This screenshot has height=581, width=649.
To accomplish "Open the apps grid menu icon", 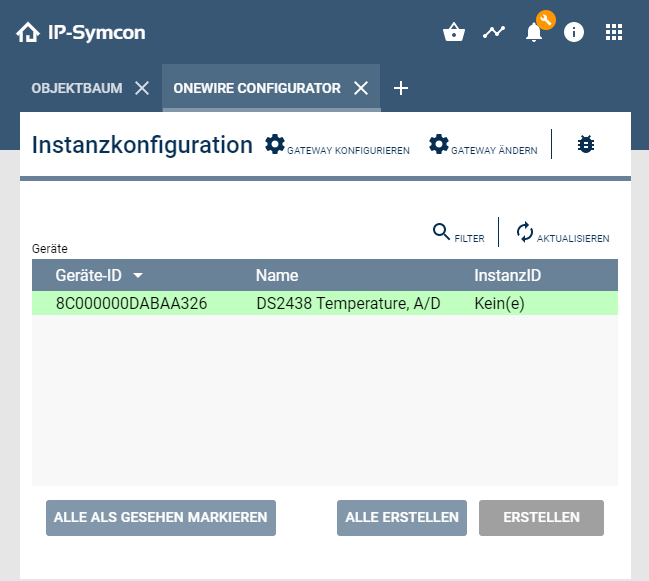I will click(614, 32).
